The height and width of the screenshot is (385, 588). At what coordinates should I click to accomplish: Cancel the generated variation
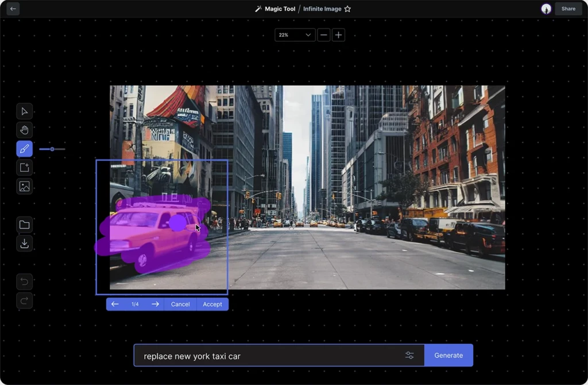pyautogui.click(x=180, y=304)
